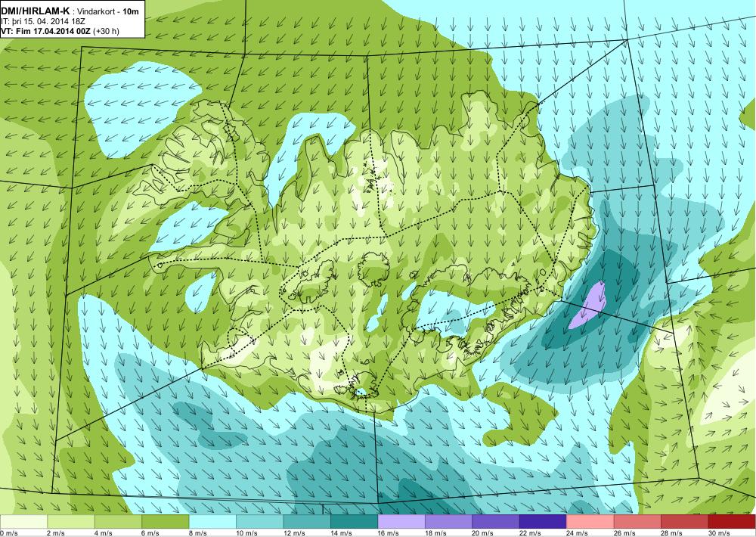The width and height of the screenshot is (756, 537).
Task: Click the '30 m/s' legend label
Action: coord(720,533)
